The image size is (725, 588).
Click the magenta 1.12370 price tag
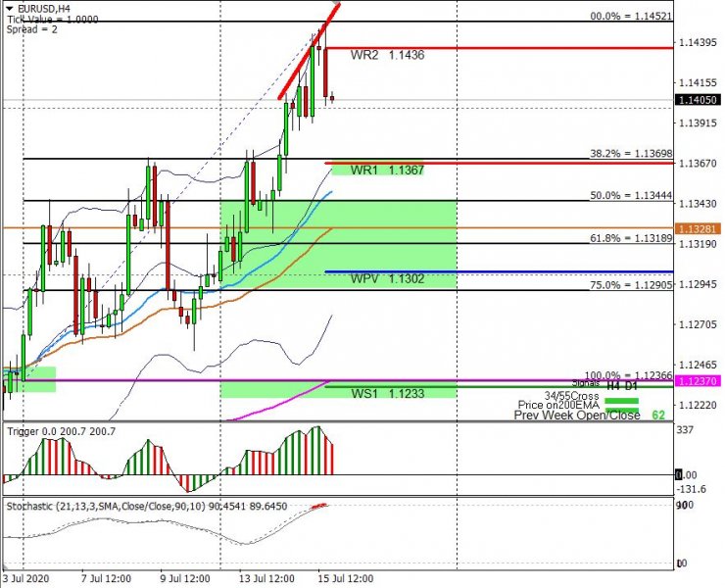point(697,381)
